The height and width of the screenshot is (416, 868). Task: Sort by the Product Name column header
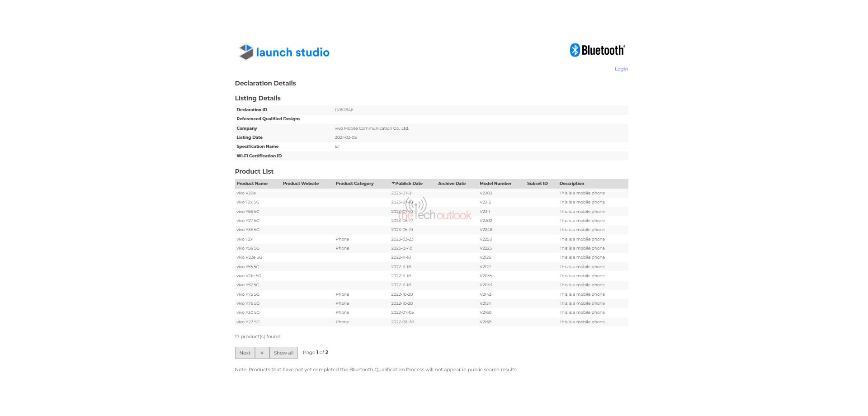click(252, 184)
